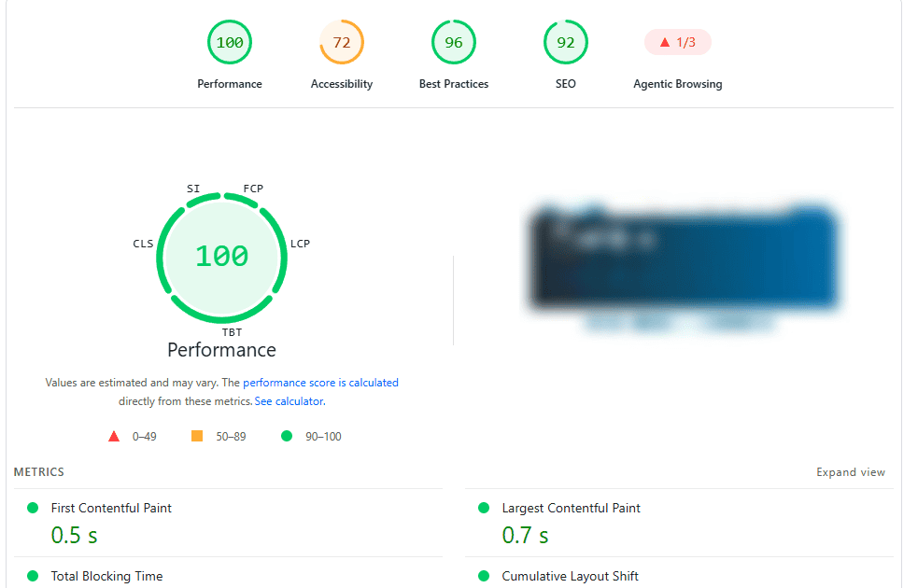Image resolution: width=918 pixels, height=588 pixels.
Task: Click the Total Blocking Time metric title
Action: point(106,576)
